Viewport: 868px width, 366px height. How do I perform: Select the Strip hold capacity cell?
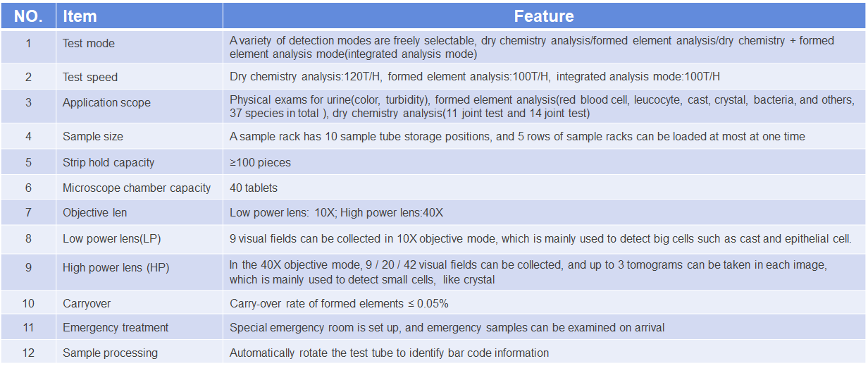pyautogui.click(x=139, y=162)
